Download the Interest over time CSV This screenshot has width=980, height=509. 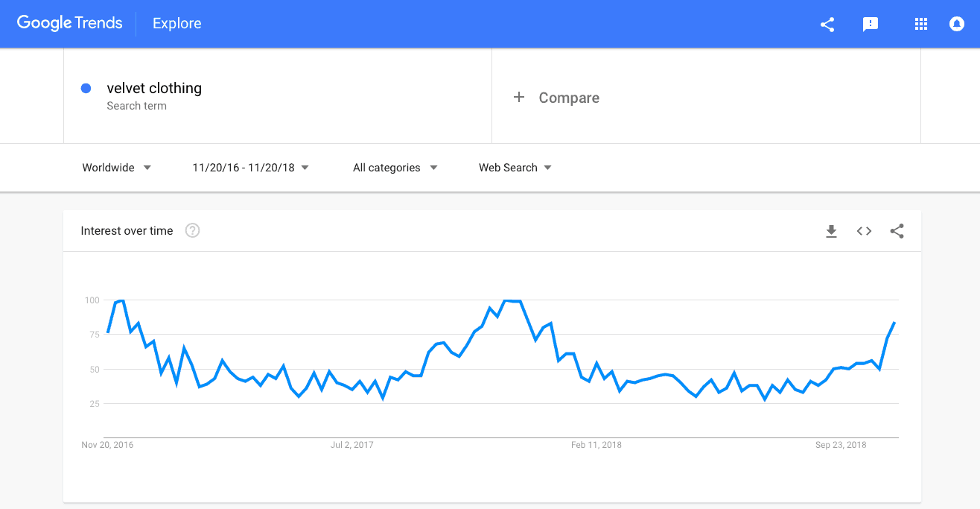pos(832,231)
